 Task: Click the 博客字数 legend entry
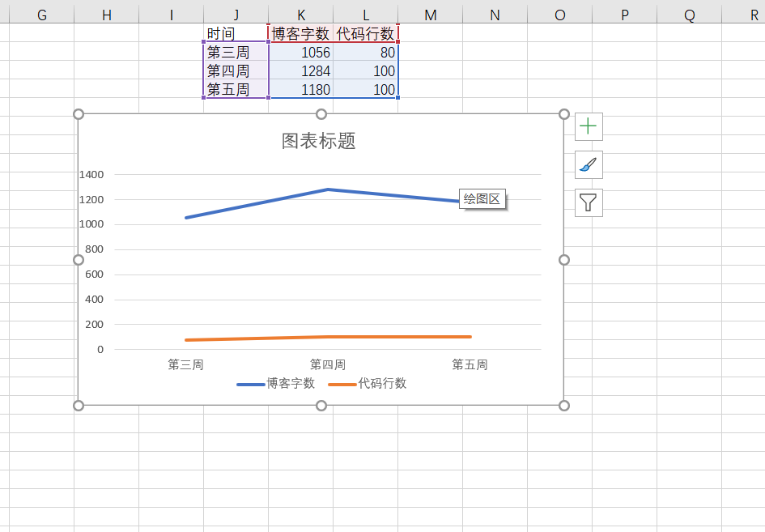[276, 384]
